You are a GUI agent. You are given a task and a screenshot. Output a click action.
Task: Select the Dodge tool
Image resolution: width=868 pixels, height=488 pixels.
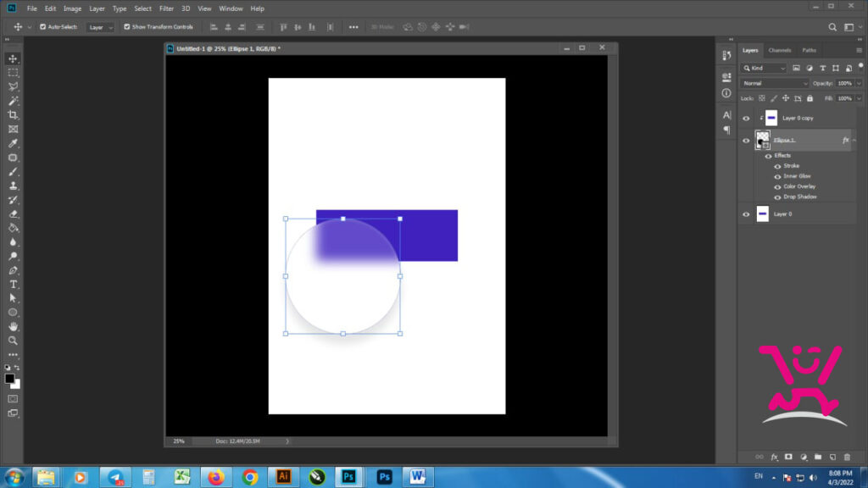13,256
